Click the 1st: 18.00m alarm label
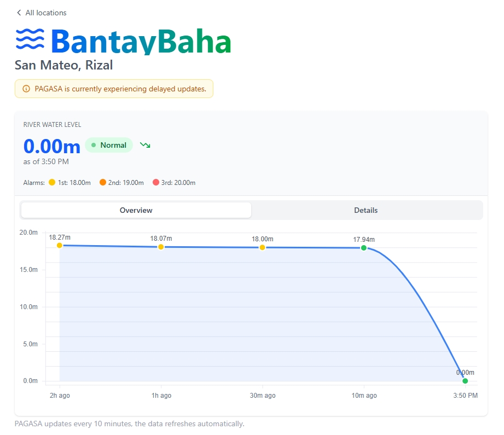Screen dimensions: 504x435 point(74,183)
